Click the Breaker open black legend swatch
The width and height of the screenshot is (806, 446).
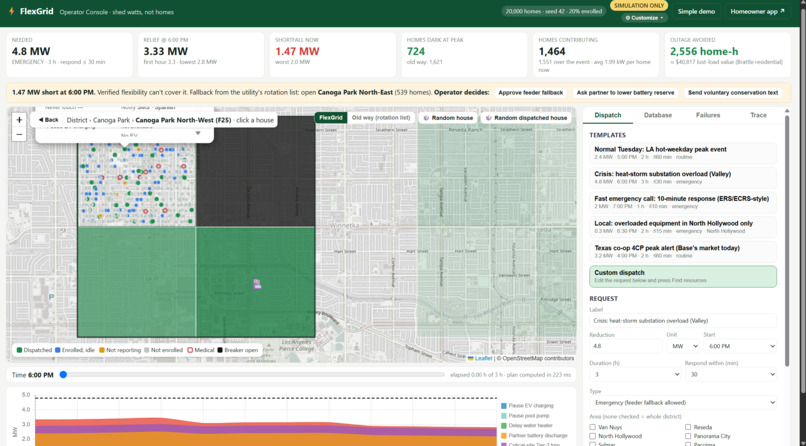(x=219, y=350)
